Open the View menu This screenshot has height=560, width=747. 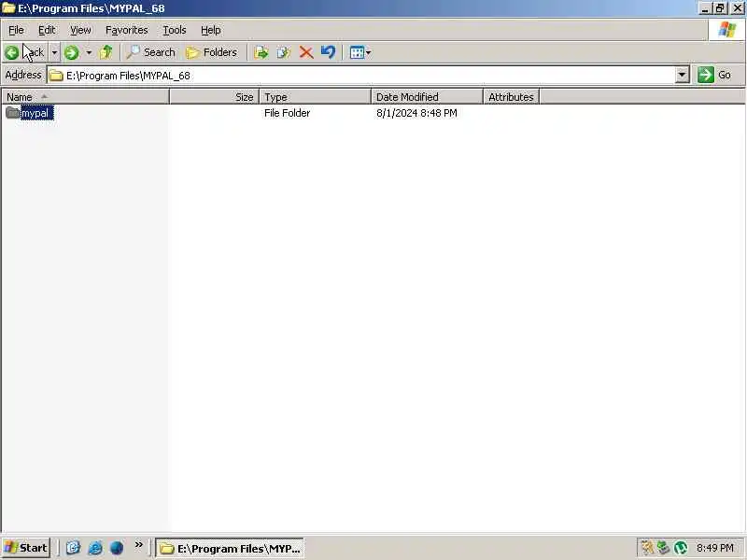coord(80,30)
